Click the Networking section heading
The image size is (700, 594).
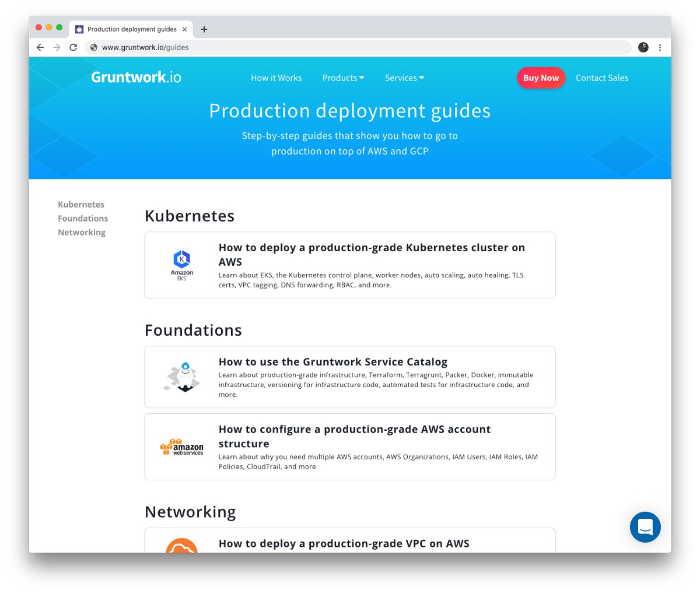tap(190, 512)
